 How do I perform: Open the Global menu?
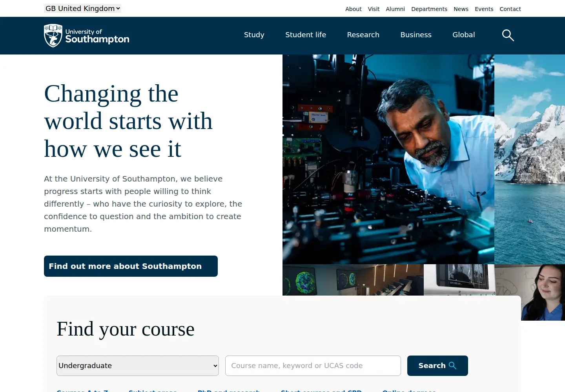click(x=464, y=35)
